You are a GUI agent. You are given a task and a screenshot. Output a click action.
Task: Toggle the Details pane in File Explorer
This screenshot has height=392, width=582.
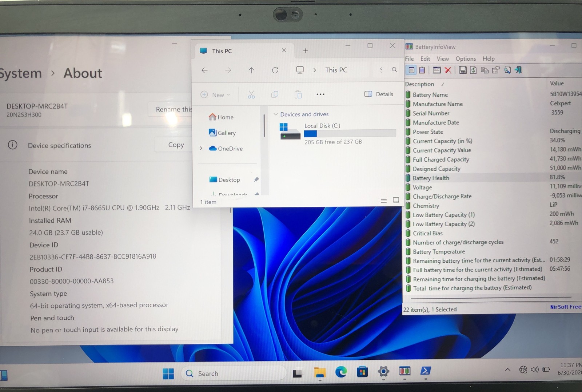(379, 94)
